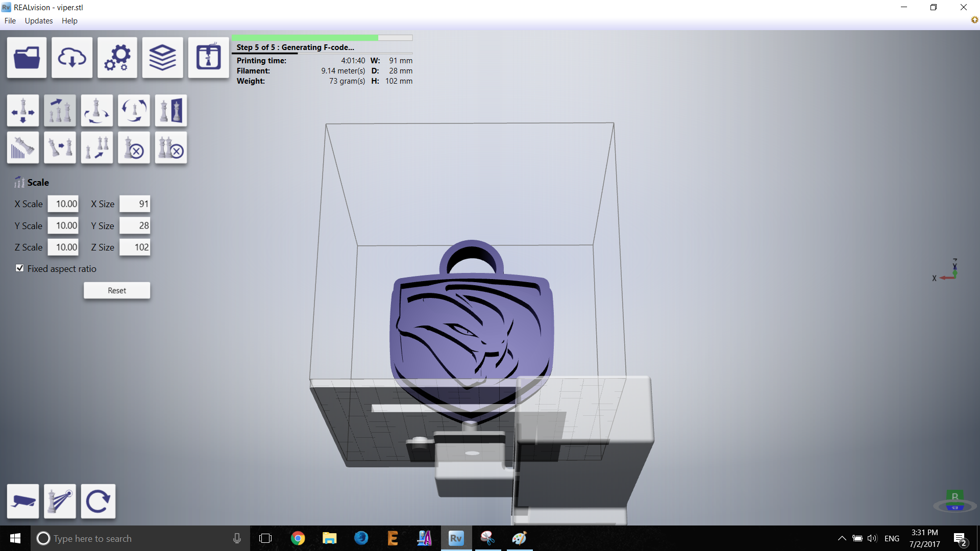Click the duplicate objects tool icon
Viewport: 980px width, 551px height.
(x=97, y=147)
